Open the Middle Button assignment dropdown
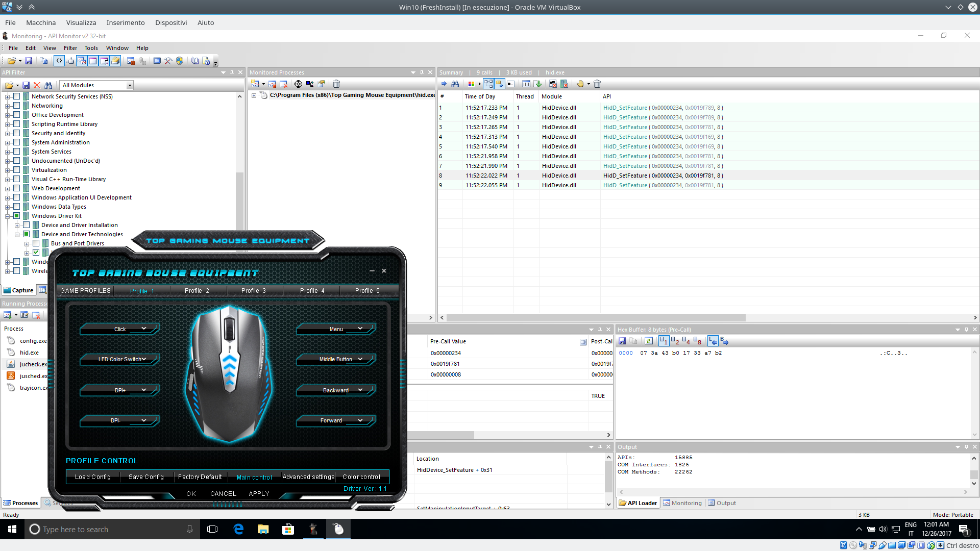The height and width of the screenshot is (551, 980). click(336, 359)
